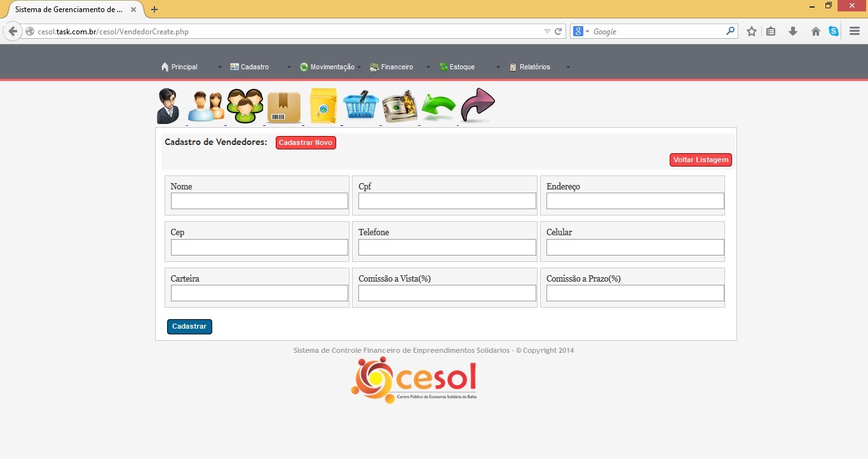Click the burning dollar bills icon

[400, 106]
